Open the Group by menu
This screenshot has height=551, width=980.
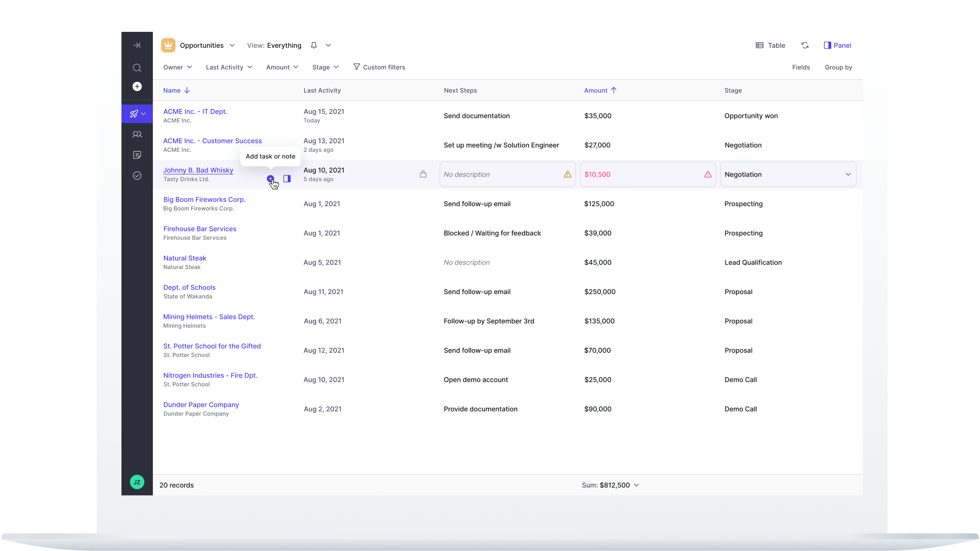[x=838, y=67]
